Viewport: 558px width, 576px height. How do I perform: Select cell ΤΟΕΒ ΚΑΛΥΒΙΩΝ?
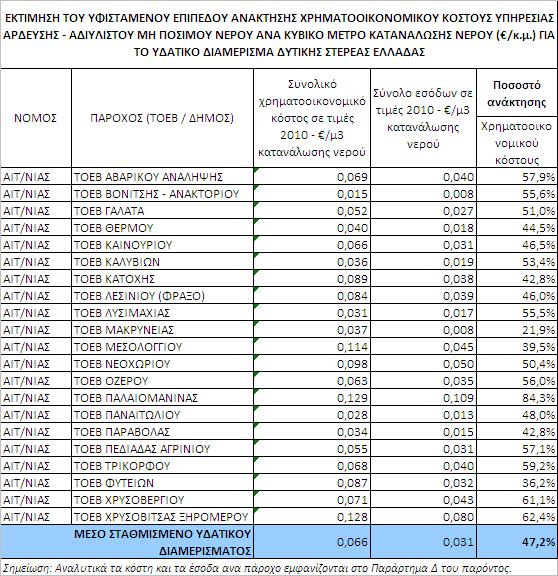point(162,262)
